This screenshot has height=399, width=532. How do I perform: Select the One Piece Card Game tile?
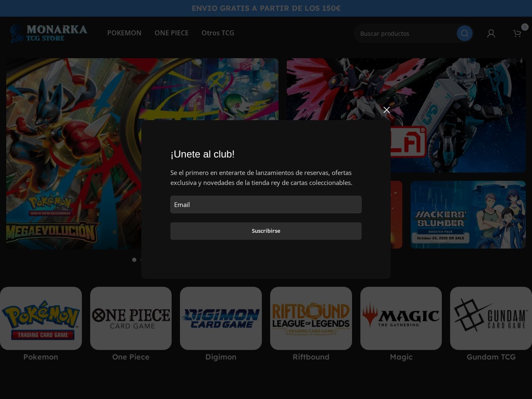coord(131,318)
